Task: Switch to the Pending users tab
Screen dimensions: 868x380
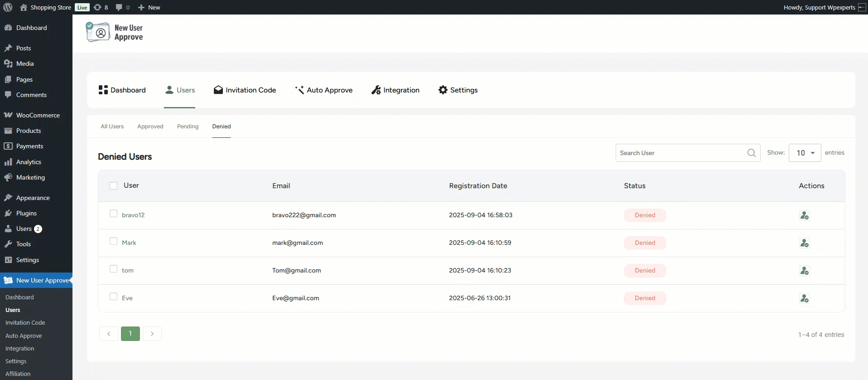Action: point(188,127)
